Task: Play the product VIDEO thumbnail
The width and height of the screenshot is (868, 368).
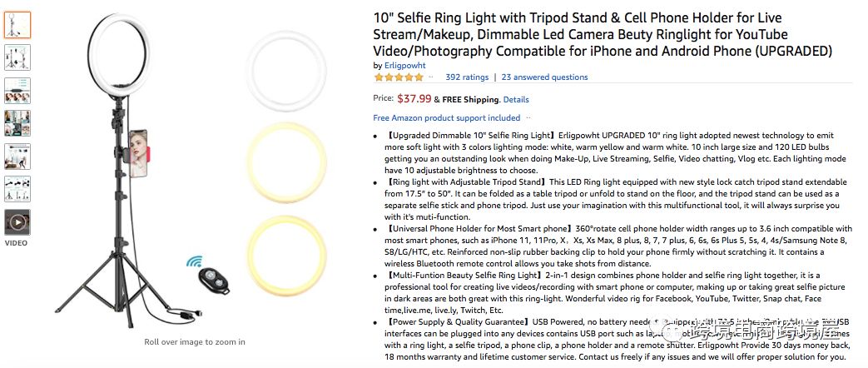Action: pos(17,222)
